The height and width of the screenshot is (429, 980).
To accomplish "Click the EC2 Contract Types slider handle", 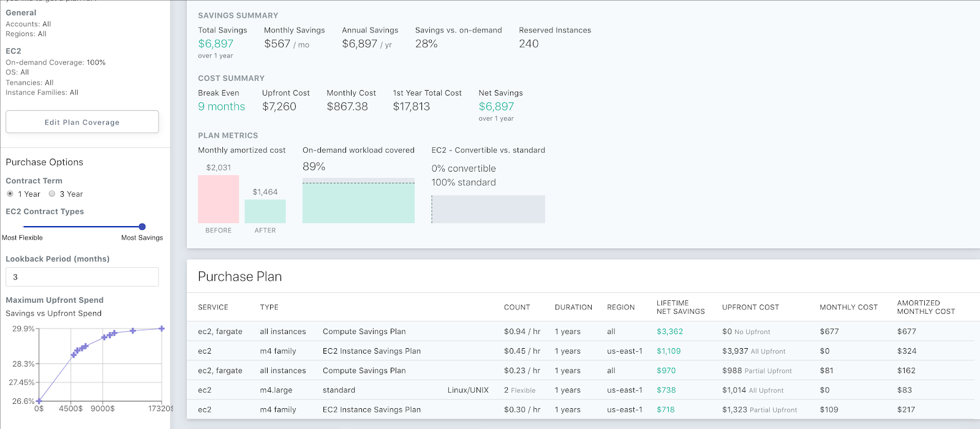I will (142, 227).
